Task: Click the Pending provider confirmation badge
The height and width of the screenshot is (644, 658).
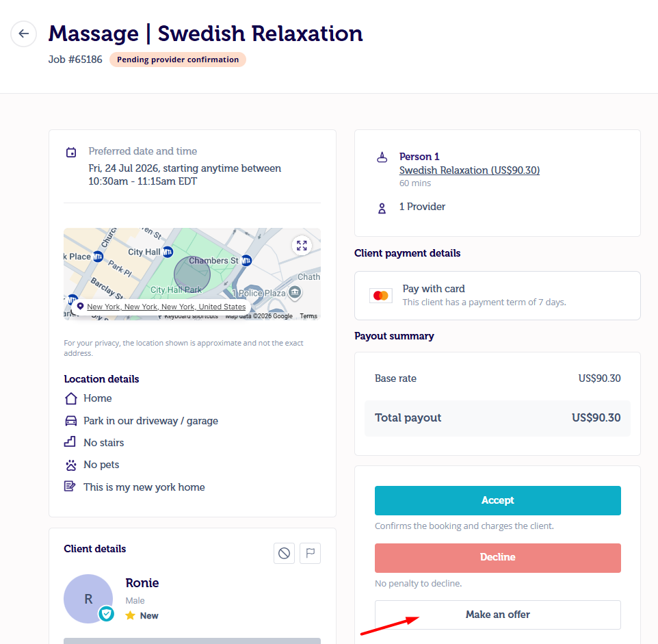Action: coord(178,60)
